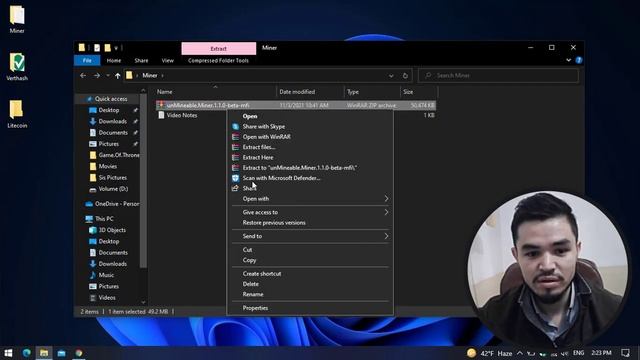Viewport: 640px width, 360px height.
Task: Open Sis Pictures in sidebar
Action: click(112, 178)
